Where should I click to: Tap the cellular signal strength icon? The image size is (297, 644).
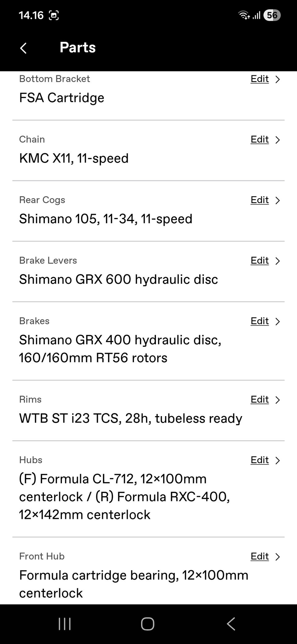[256, 15]
